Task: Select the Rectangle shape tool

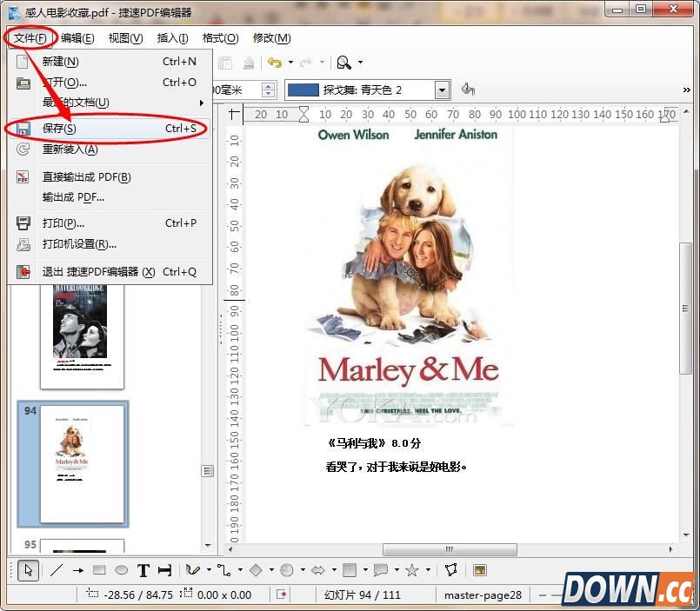Action: (99, 570)
